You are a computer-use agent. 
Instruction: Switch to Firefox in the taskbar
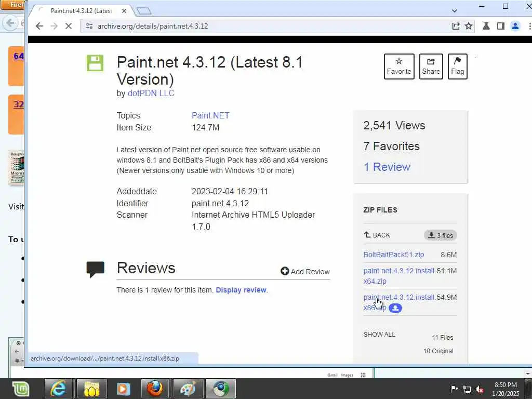(x=155, y=389)
